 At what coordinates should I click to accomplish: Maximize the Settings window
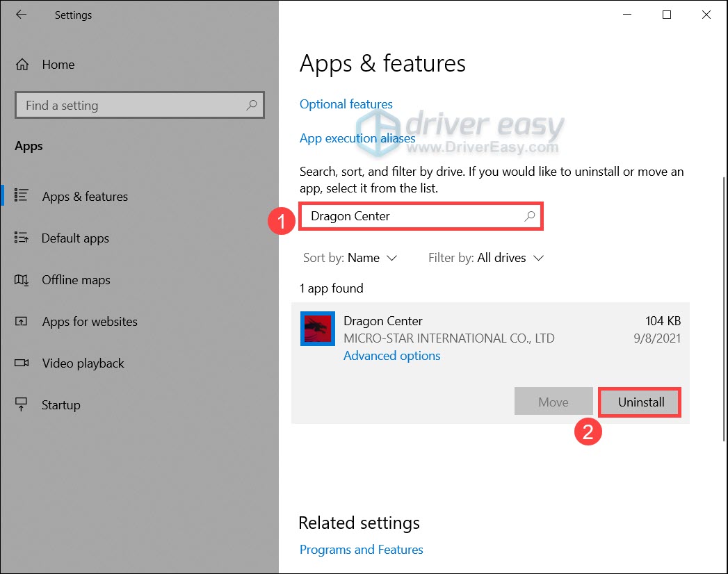(x=667, y=15)
